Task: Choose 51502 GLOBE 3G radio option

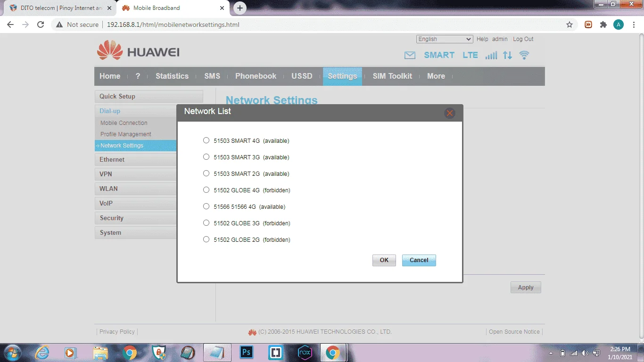Action: [206, 223]
